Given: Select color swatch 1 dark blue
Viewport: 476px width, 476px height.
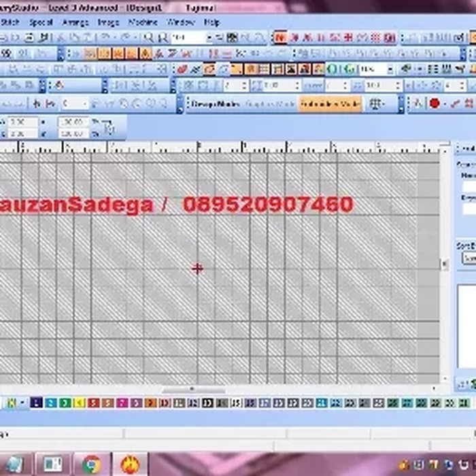Looking at the screenshot, I should [x=37, y=403].
